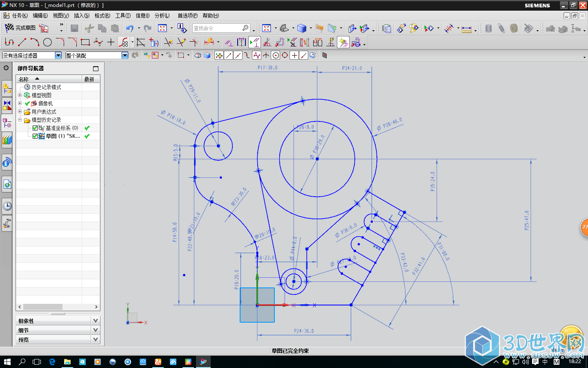Select the Studio Spline tool

click(98, 42)
